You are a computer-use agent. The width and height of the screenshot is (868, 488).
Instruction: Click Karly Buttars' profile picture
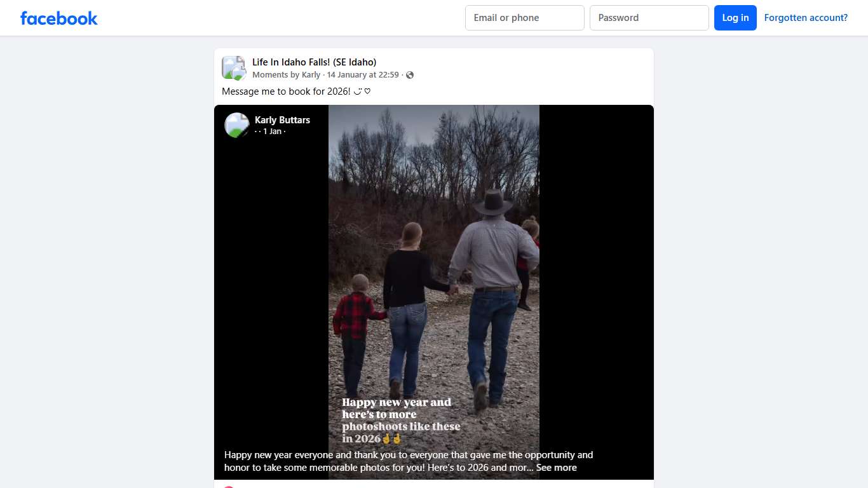click(237, 125)
